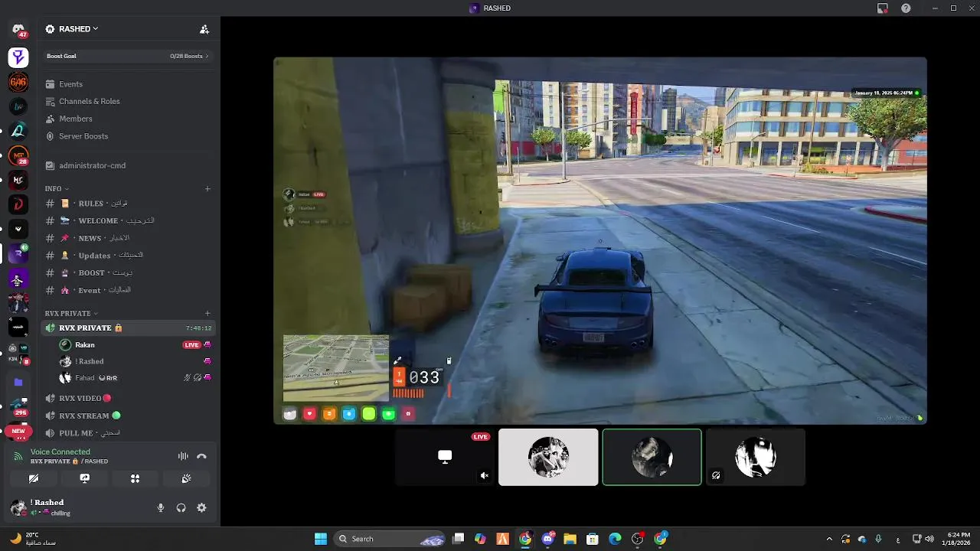This screenshot has width=980, height=551.
Task: Toggle deafen headphones in user panel
Action: (x=181, y=507)
